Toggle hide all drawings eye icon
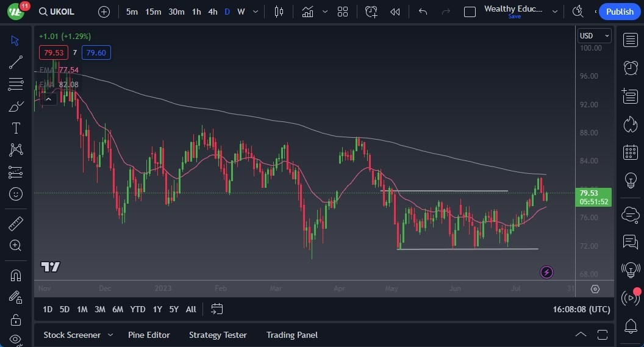Screen dimensions: 644x347 pyautogui.click(x=16, y=339)
